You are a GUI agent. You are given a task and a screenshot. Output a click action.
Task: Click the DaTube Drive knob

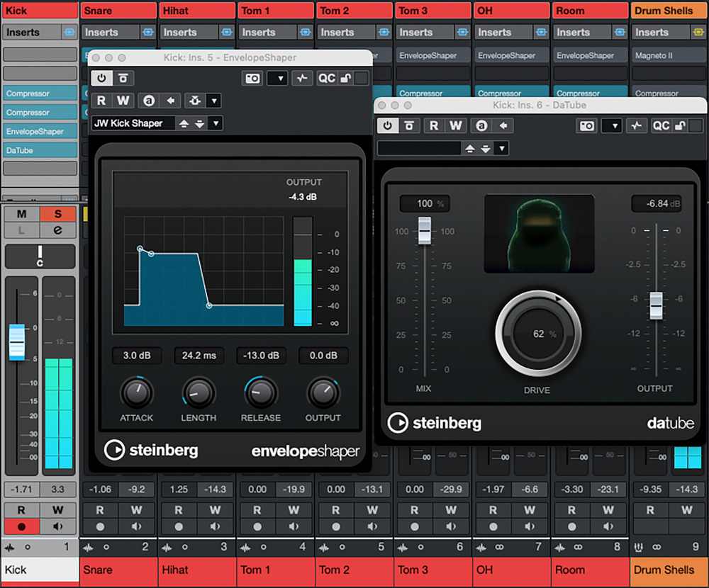(x=538, y=334)
